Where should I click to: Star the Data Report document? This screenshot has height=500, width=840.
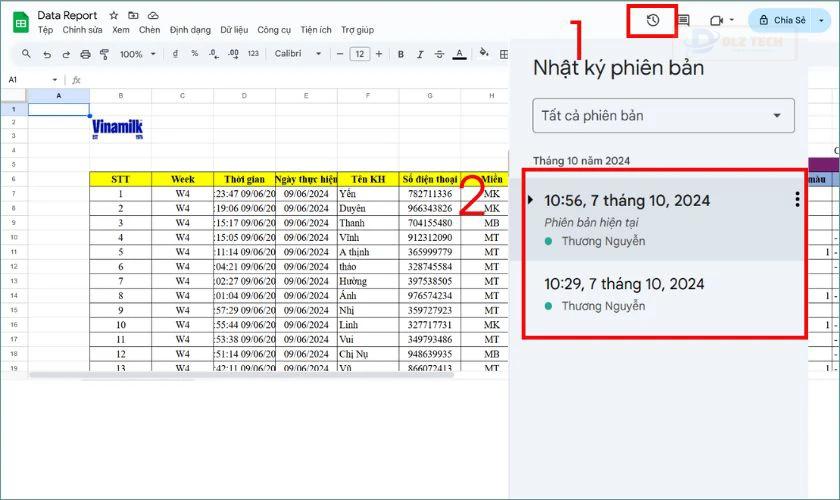click(x=114, y=16)
